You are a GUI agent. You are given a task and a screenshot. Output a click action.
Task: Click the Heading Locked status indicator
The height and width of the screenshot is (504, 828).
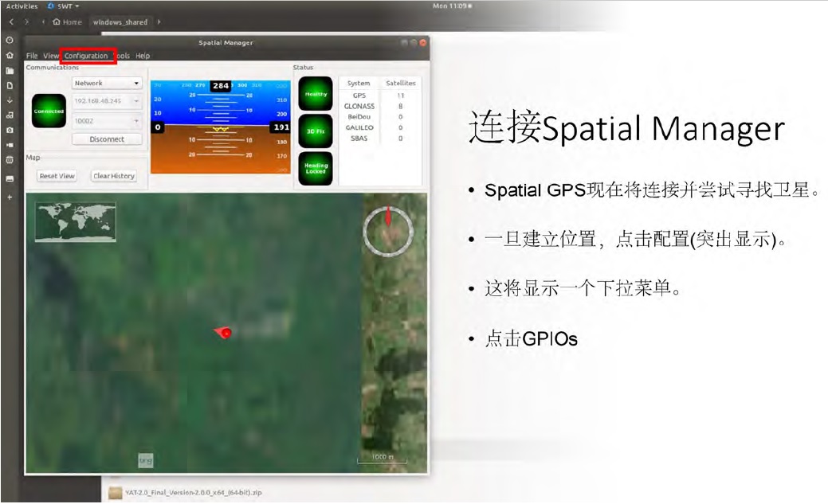316,168
